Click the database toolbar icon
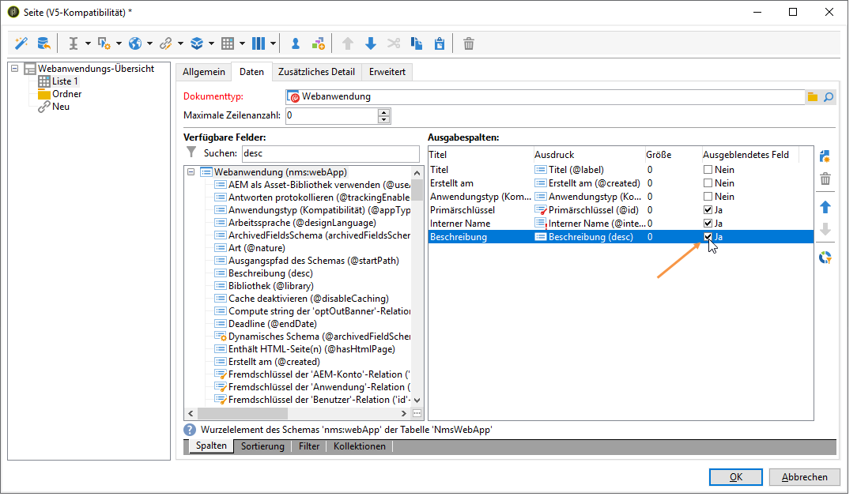The width and height of the screenshot is (857, 504). [x=43, y=43]
